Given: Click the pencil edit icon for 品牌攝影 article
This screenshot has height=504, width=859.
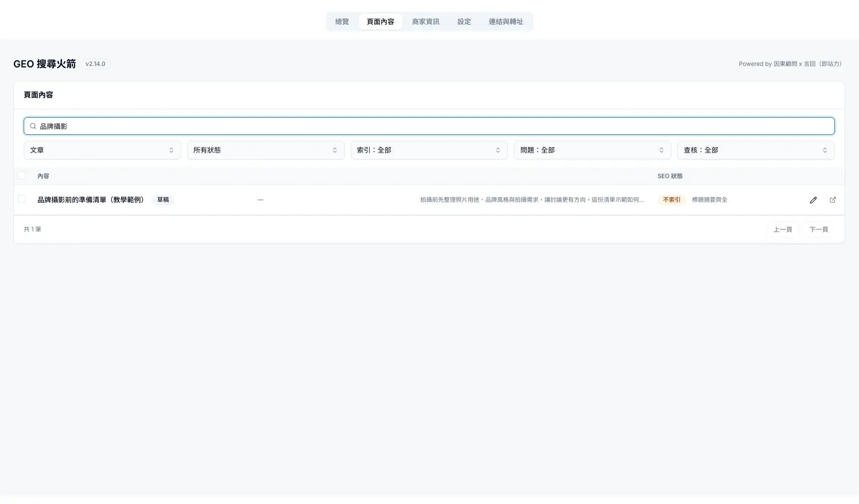Looking at the screenshot, I should pyautogui.click(x=813, y=200).
